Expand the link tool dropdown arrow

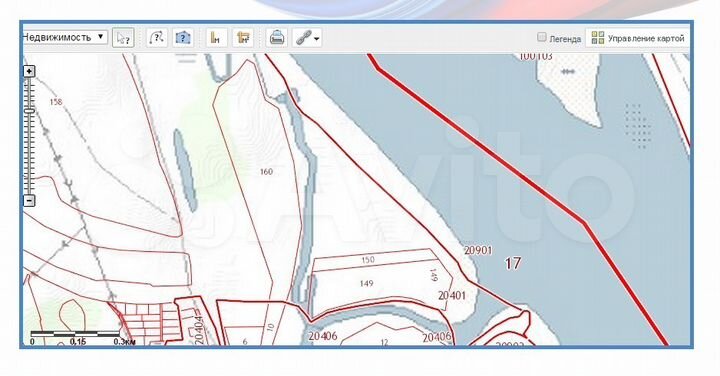pos(317,39)
